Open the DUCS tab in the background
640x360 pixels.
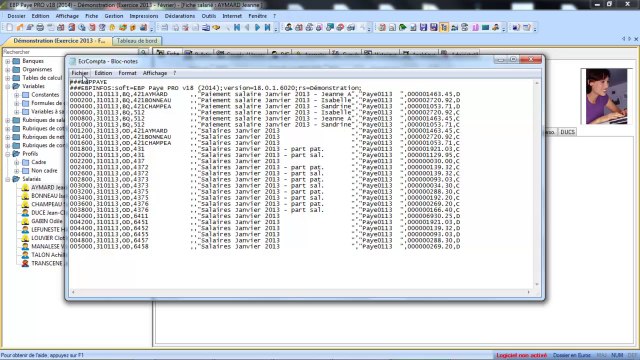pos(567,132)
